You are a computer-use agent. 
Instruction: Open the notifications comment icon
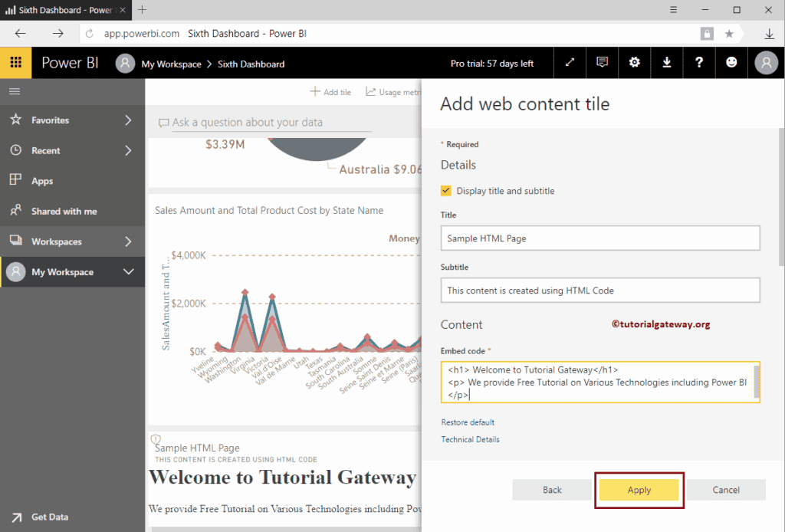603,63
